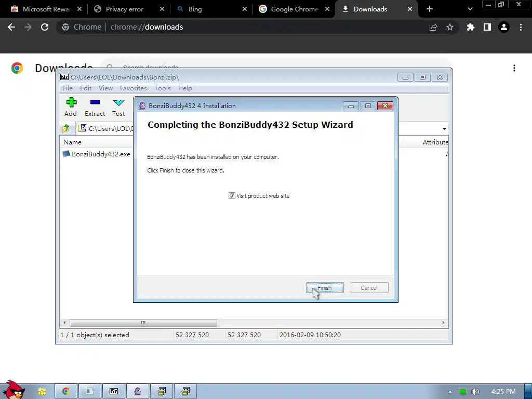Viewport: 532px width, 399px height.
Task: Click the horizontal scrollbar left arrow in 7-Zip
Action: point(64,323)
